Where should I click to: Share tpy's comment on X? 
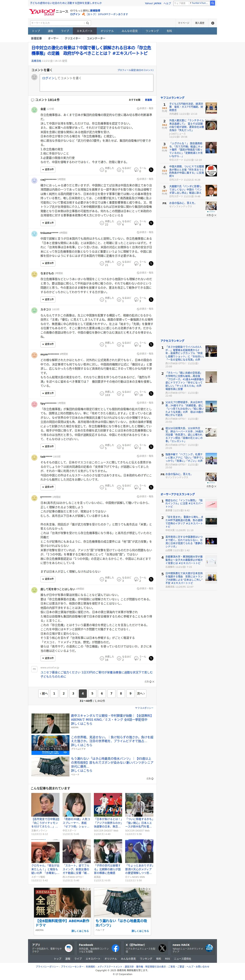(151, 447)
